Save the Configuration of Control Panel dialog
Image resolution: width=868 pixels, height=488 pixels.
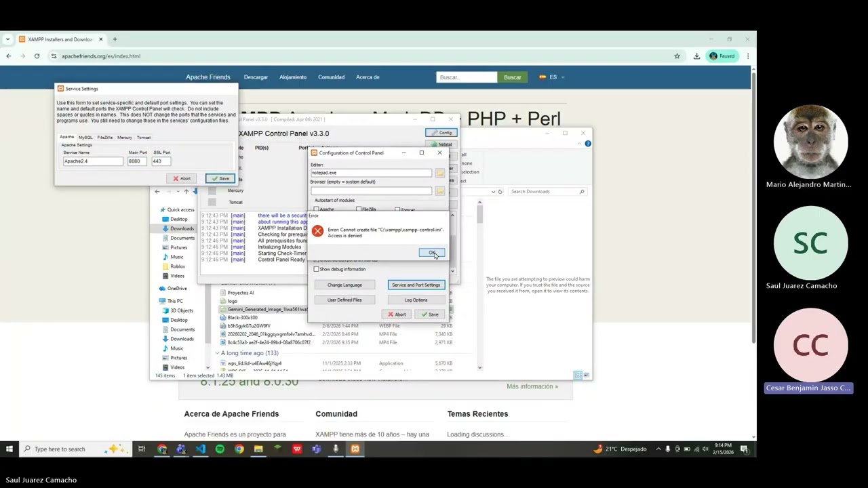pos(429,314)
